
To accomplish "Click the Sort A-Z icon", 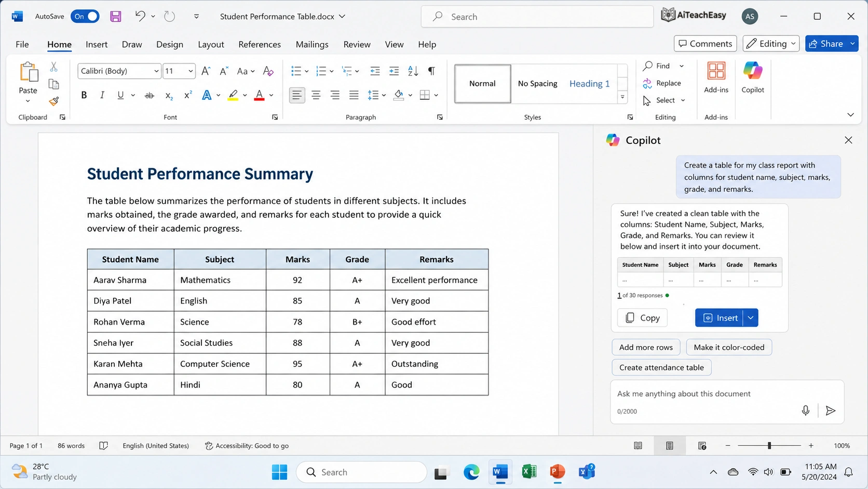I will (413, 71).
